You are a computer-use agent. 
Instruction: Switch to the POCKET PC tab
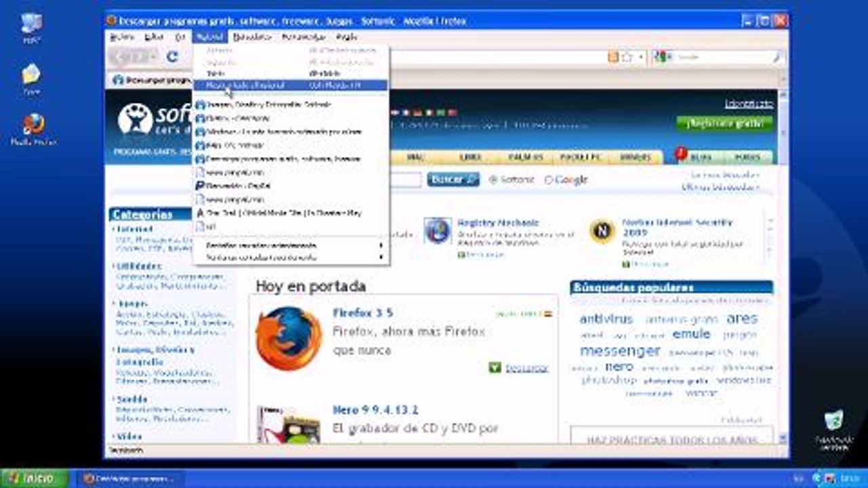coord(580,157)
